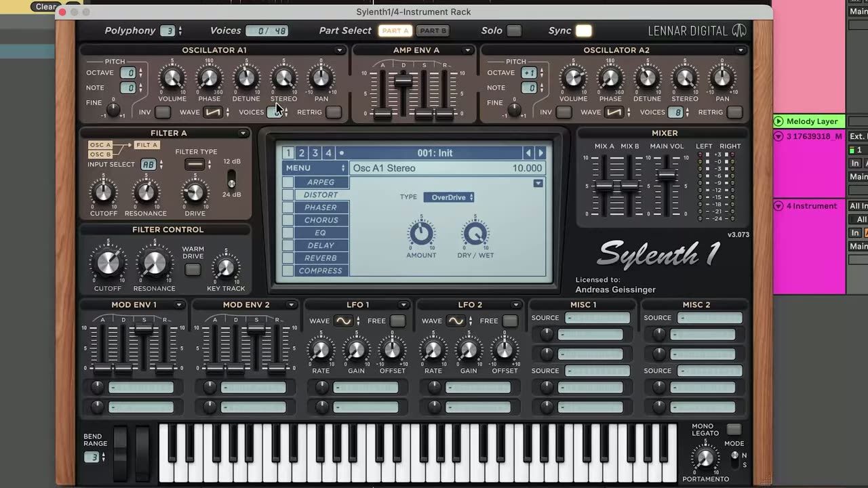Click Filter A Cutoff knob
Viewport: 868px width, 488px height.
pos(103,193)
